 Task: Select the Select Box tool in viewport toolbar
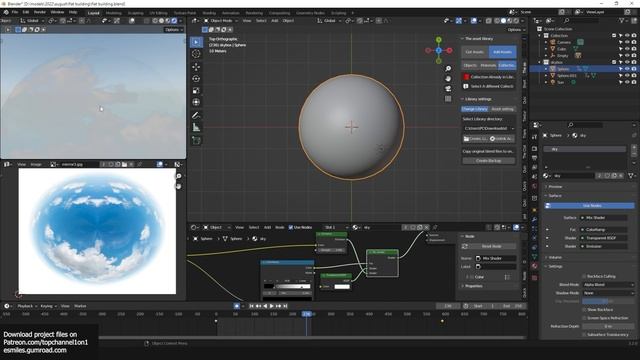196,42
